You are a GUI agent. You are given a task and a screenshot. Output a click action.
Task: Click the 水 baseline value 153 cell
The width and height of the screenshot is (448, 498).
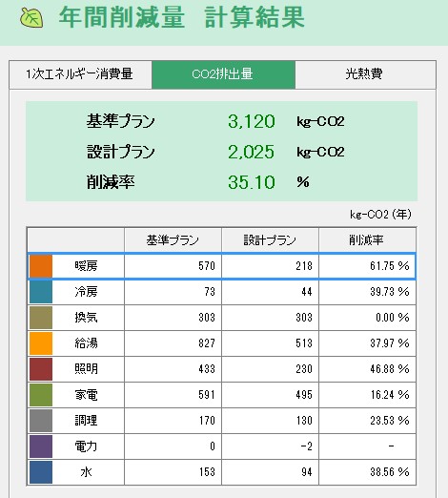tap(173, 472)
